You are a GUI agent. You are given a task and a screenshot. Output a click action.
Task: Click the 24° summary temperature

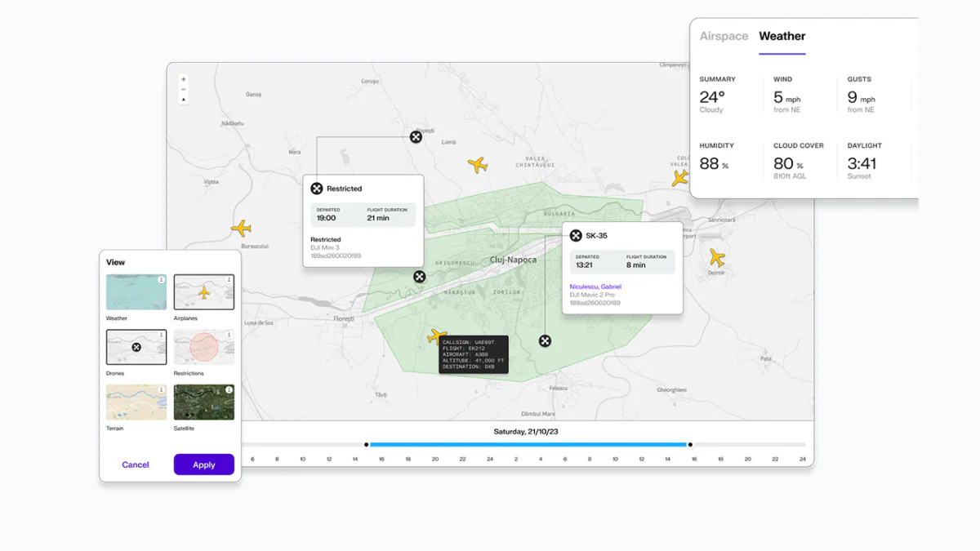click(712, 96)
